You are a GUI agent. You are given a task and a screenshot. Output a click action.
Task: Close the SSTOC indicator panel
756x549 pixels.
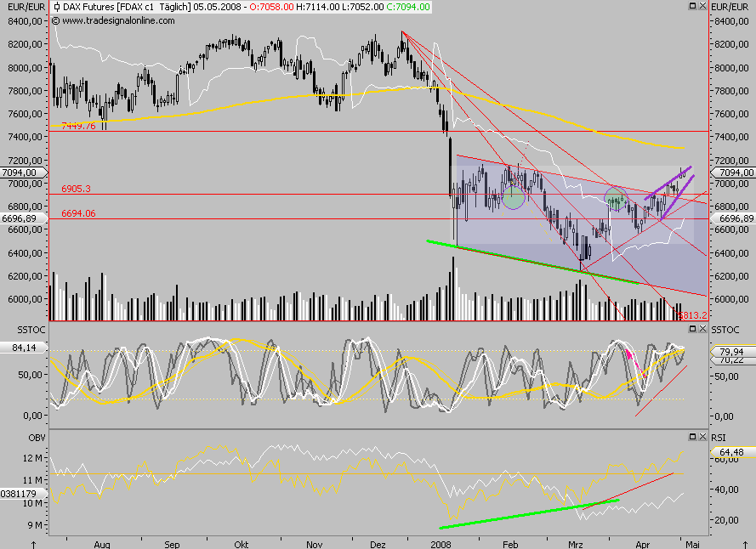click(x=702, y=328)
